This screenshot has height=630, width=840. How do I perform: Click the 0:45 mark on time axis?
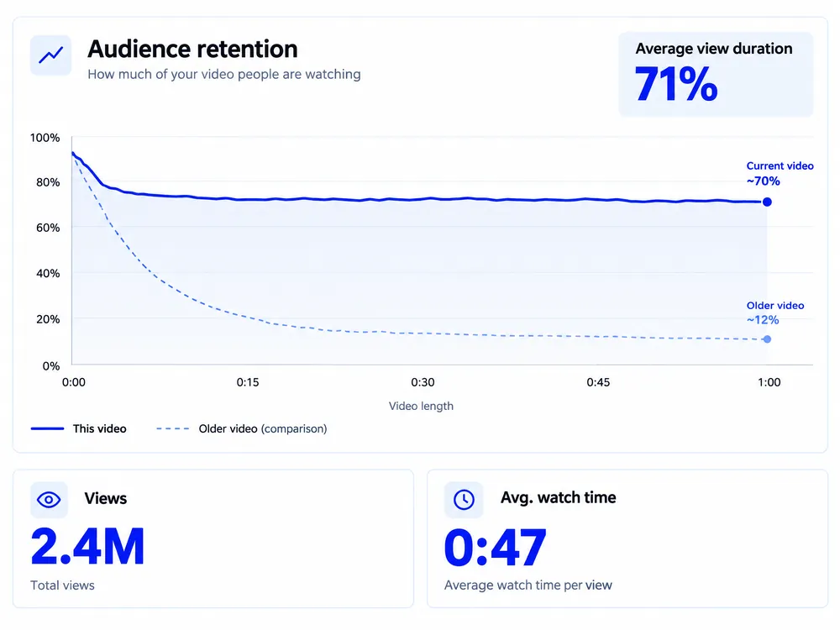(x=598, y=382)
